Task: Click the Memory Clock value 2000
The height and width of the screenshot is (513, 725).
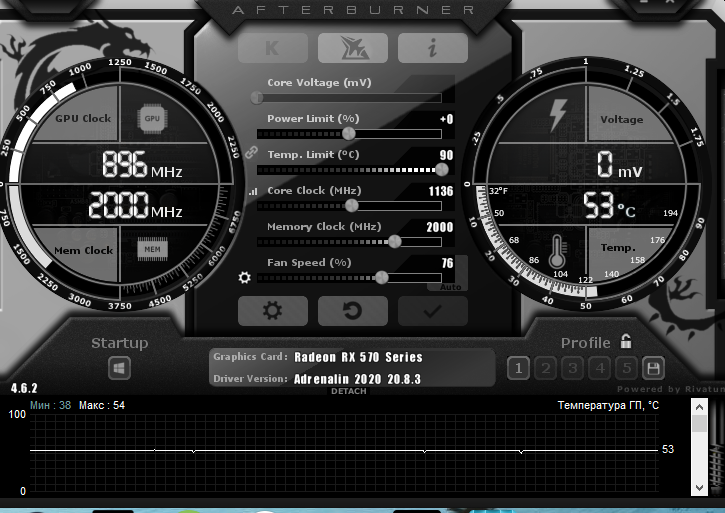Action: click(x=440, y=227)
